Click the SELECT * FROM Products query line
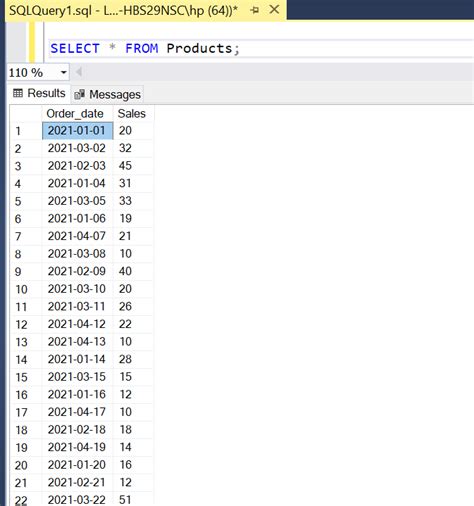The image size is (474, 506). tap(145, 48)
